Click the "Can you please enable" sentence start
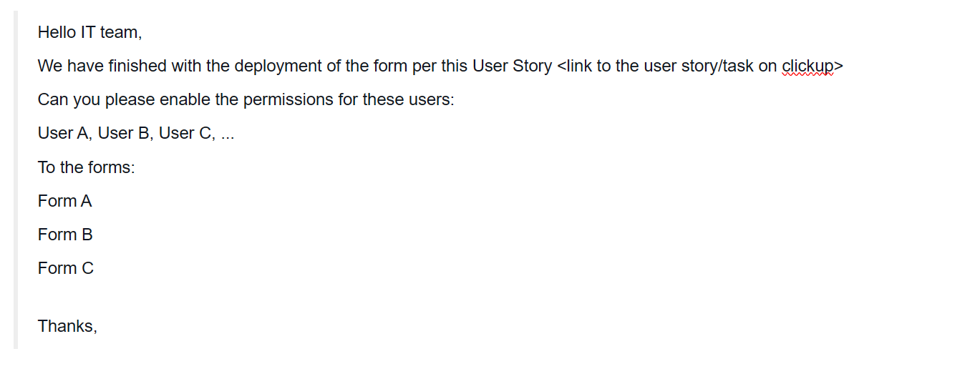 104,99
